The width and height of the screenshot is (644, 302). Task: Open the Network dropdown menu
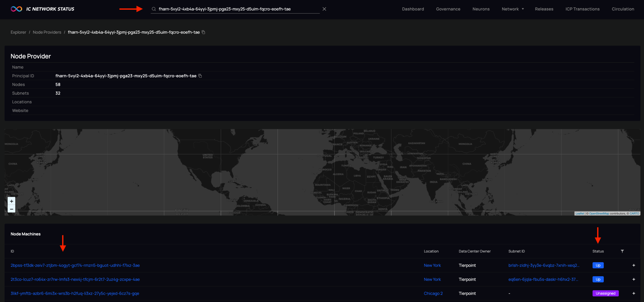(x=513, y=9)
